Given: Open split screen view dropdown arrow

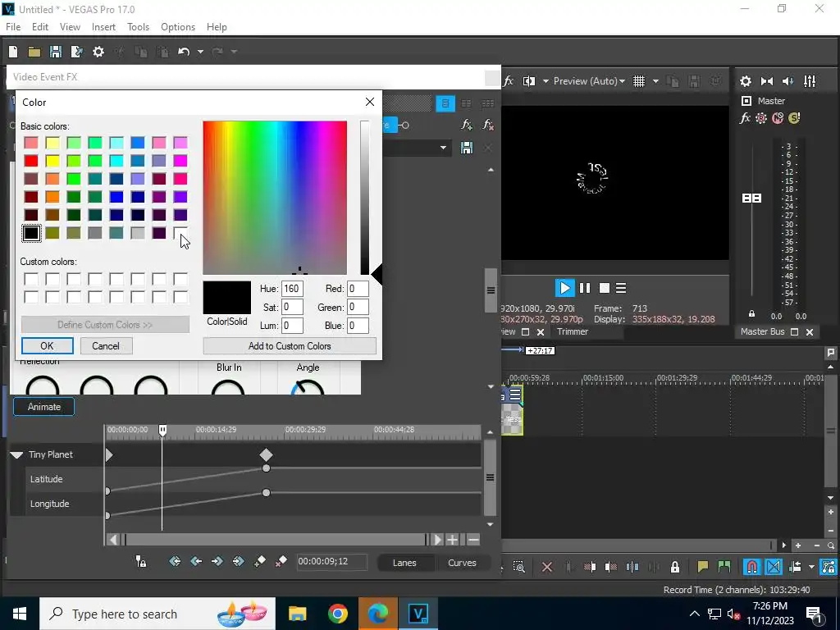Looking at the screenshot, I should coord(546,81).
